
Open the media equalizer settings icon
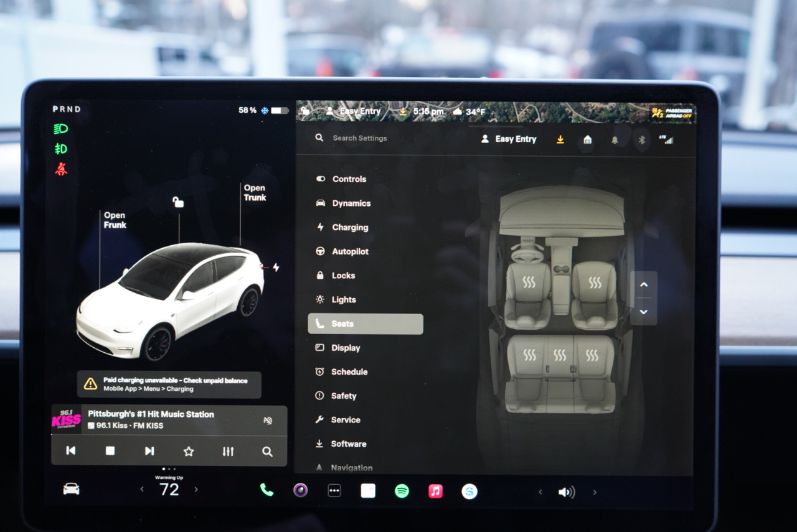(228, 452)
